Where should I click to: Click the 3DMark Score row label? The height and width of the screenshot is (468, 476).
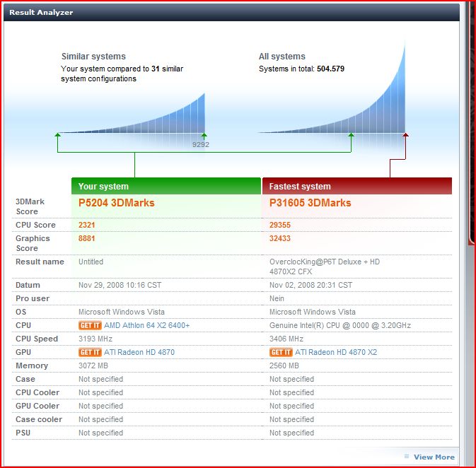[30, 206]
